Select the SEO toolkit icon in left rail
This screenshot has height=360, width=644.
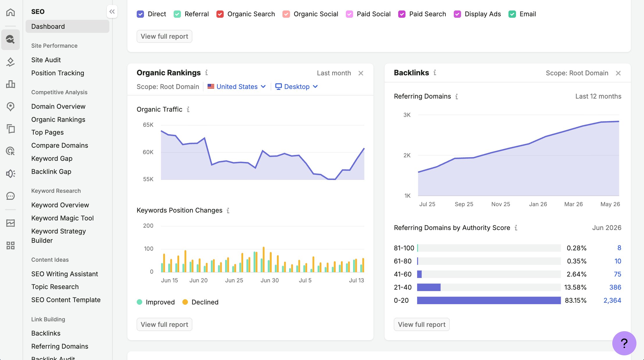coord(10,39)
